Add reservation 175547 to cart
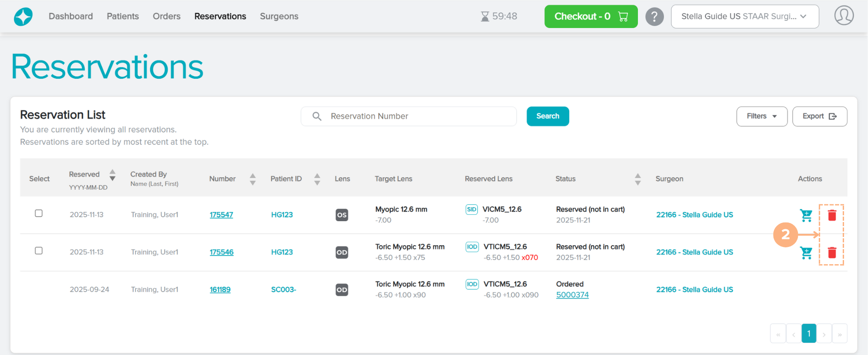This screenshot has height=355, width=868. pos(806,215)
